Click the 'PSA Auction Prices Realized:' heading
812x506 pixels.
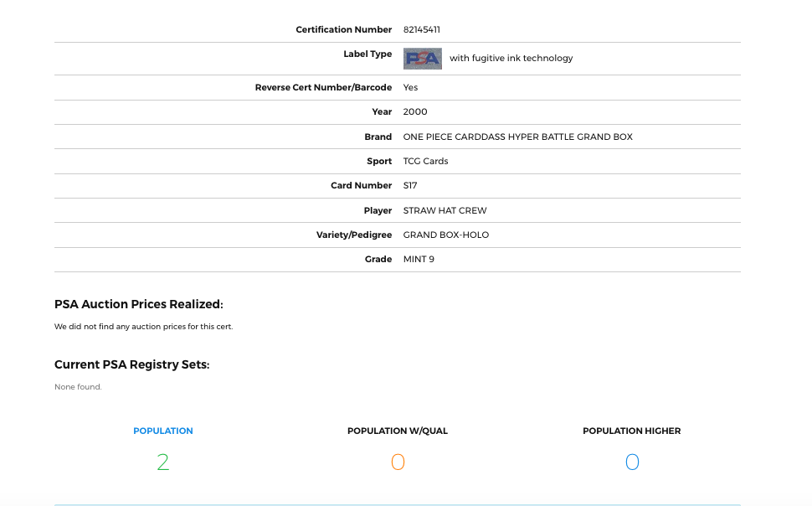tap(139, 304)
